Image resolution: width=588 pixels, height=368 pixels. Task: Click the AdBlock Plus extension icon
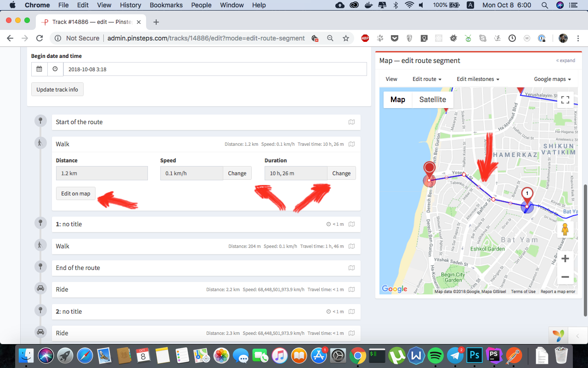pos(365,38)
